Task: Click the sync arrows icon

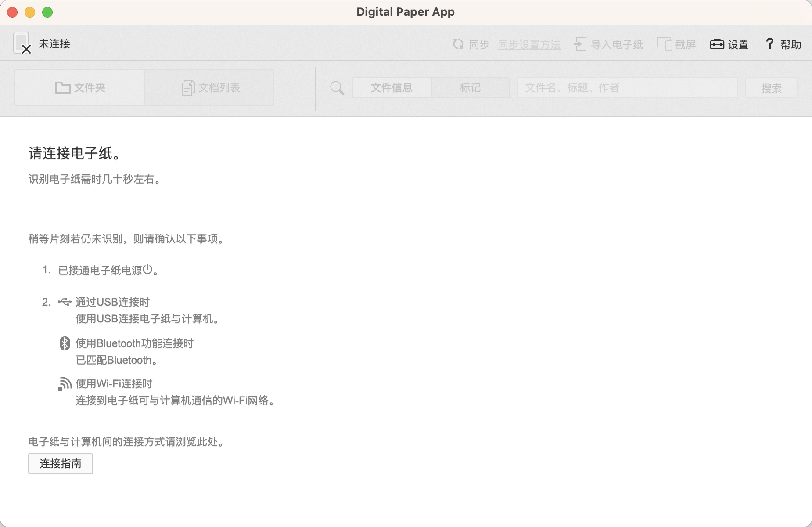Action: point(458,44)
